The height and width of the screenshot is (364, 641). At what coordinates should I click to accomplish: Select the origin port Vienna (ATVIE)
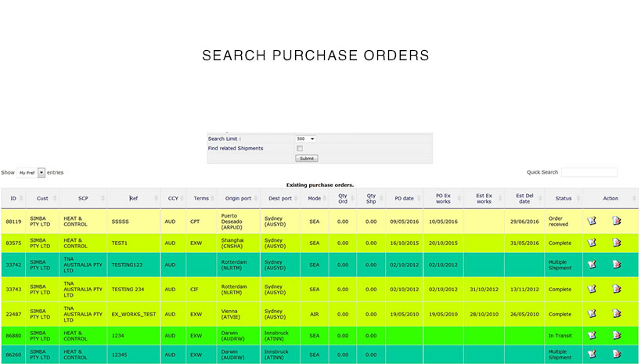pyautogui.click(x=239, y=314)
